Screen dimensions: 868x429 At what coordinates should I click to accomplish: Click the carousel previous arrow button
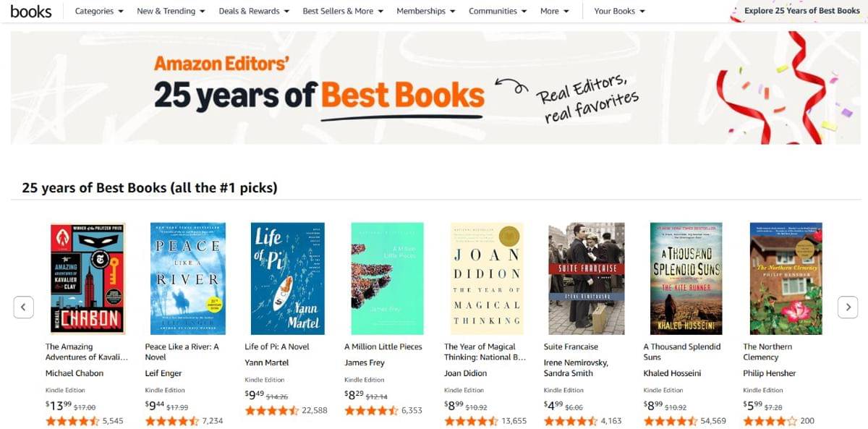[23, 307]
